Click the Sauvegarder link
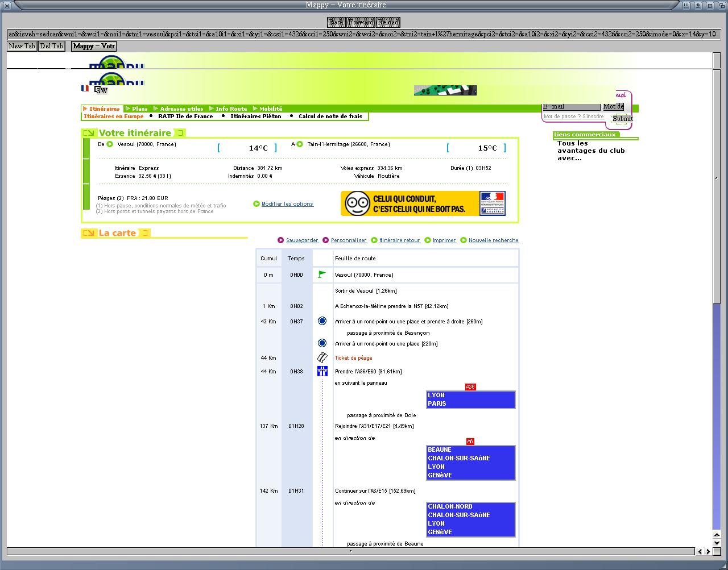 pyautogui.click(x=302, y=240)
